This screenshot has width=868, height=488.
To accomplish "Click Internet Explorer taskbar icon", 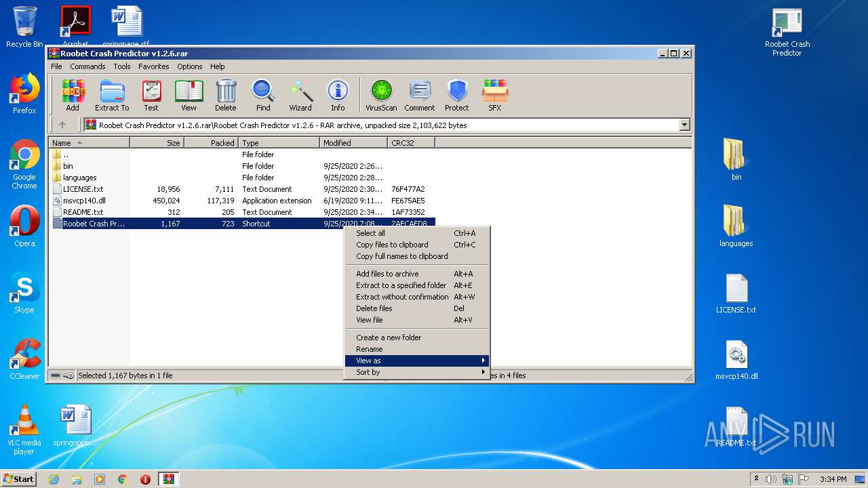I will pos(54,479).
